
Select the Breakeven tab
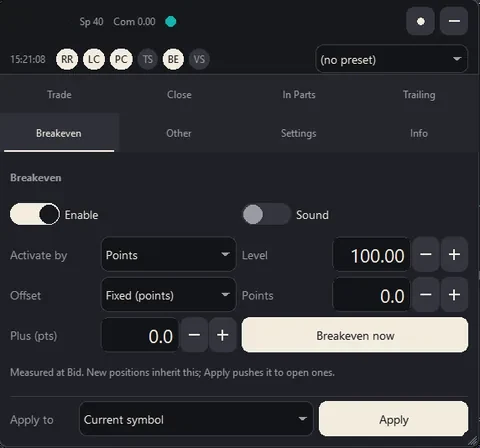click(59, 133)
